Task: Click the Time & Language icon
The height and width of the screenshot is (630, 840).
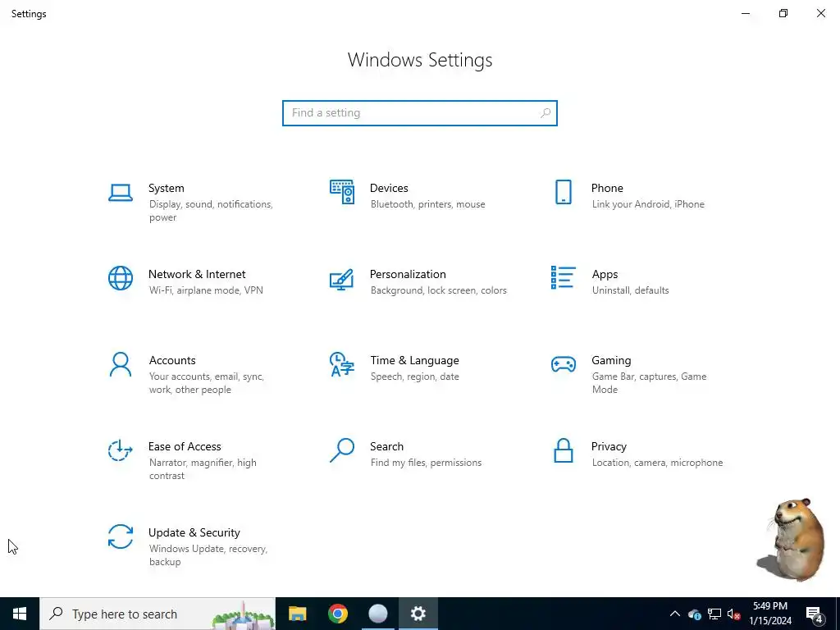Action: click(x=342, y=364)
